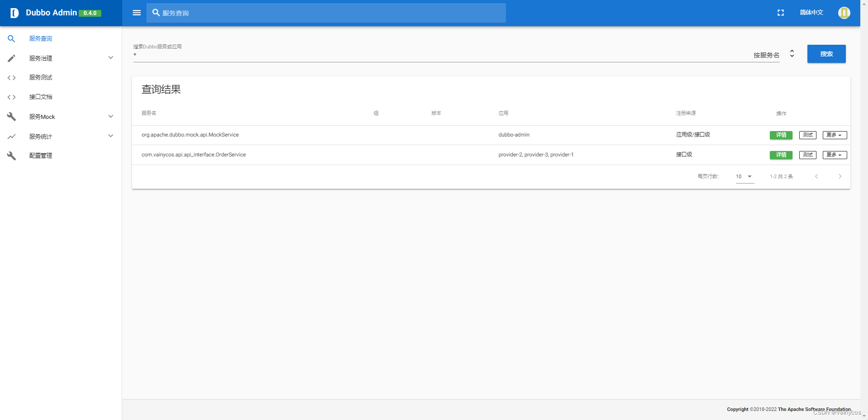Click the trend line icon beside 服务统计
Image resolution: width=868 pixels, height=420 pixels.
click(11, 137)
